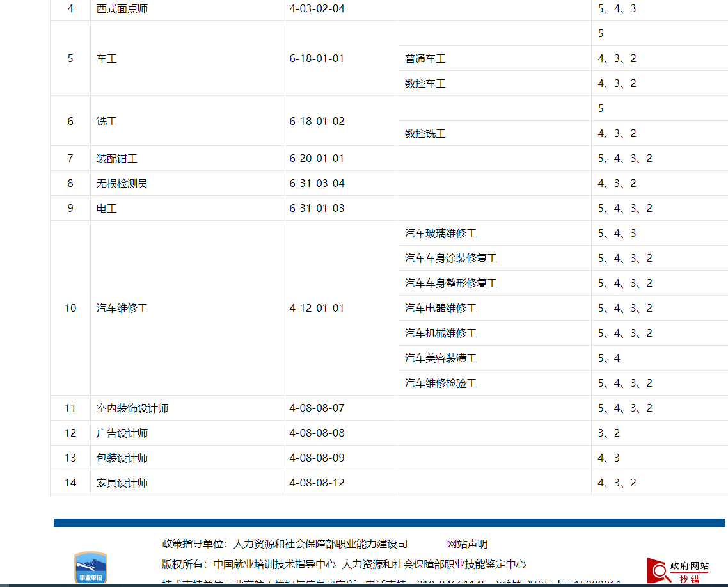Click the 车工 occupation name cell
Viewport: 728px width, 587px height.
(106, 58)
